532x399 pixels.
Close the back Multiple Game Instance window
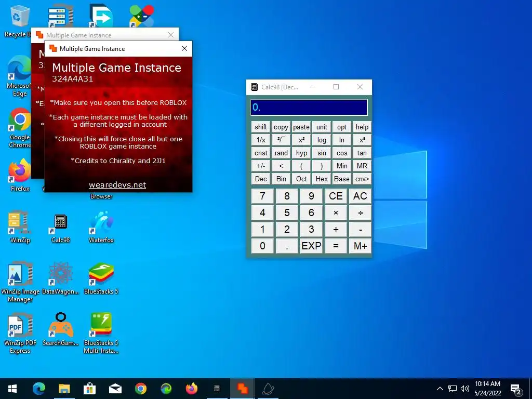(171, 35)
